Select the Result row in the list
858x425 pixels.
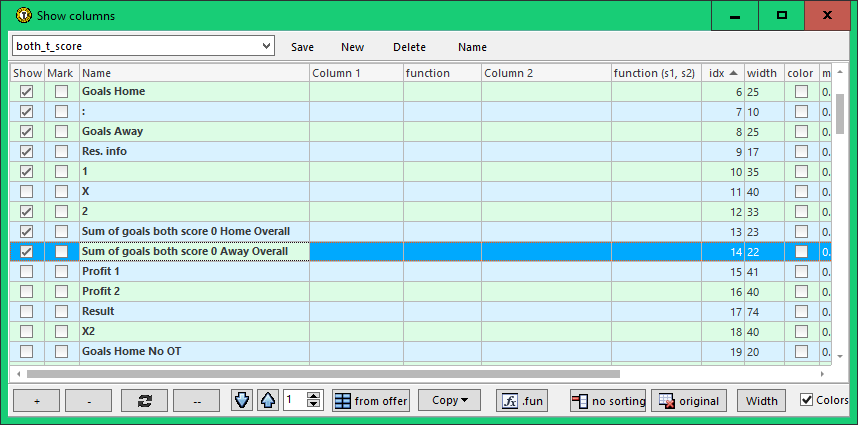(190, 311)
